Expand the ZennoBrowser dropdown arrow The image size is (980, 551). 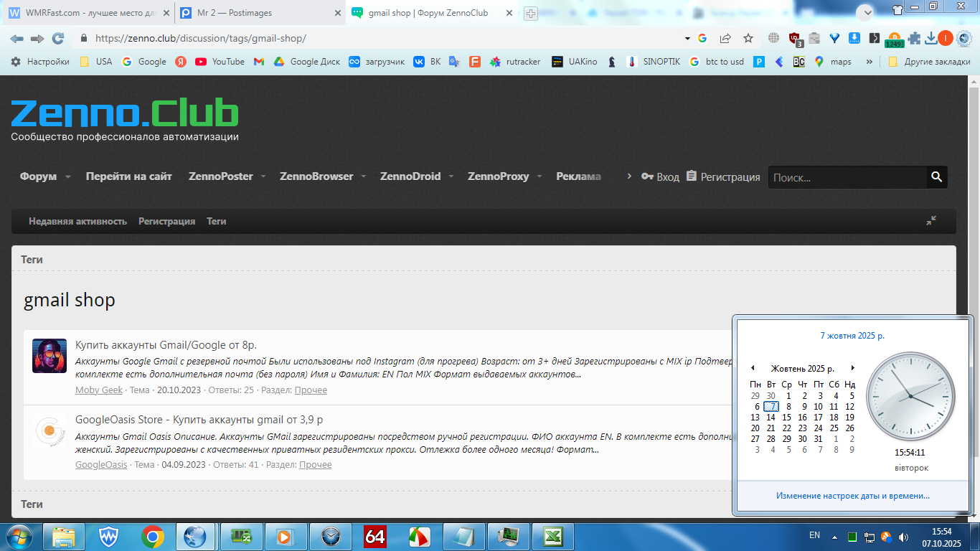point(364,176)
